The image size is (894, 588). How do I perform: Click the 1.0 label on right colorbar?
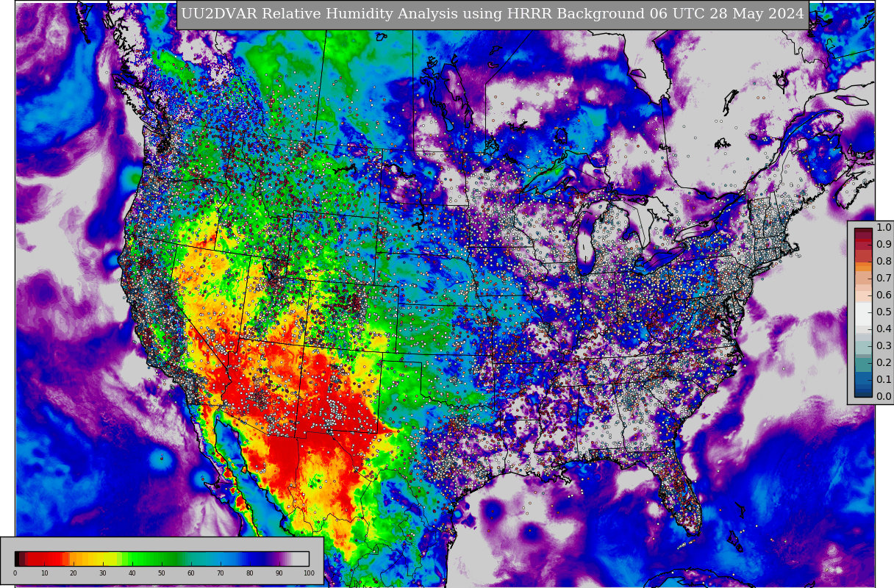884,228
